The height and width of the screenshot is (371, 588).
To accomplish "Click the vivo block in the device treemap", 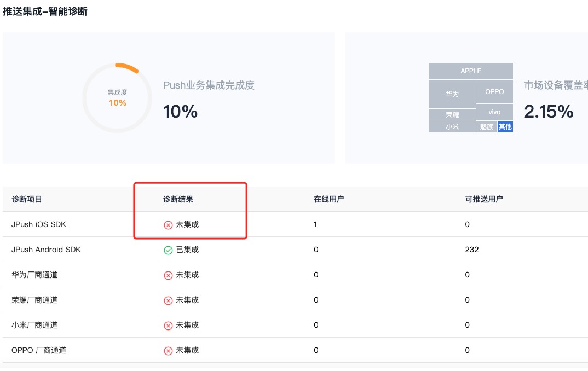I will [x=494, y=112].
